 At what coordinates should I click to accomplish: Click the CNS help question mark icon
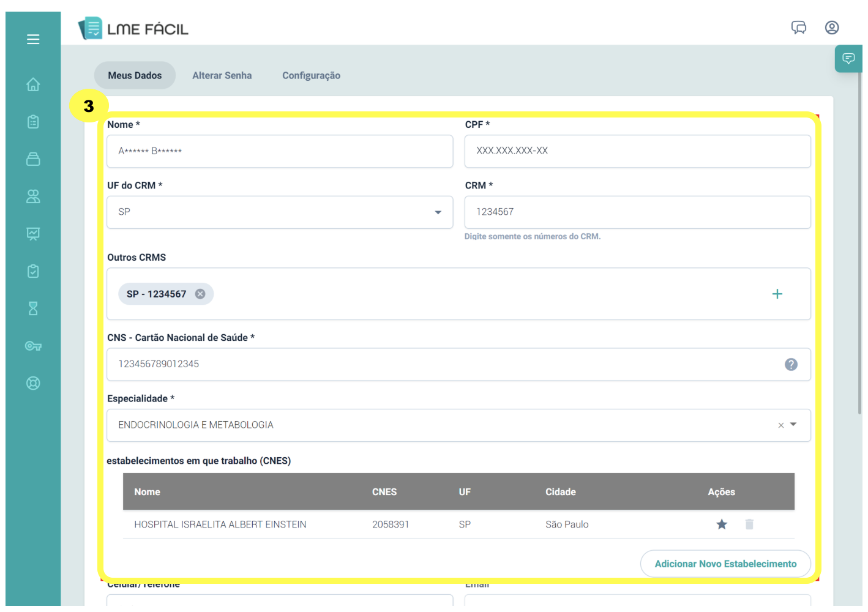pos(791,365)
